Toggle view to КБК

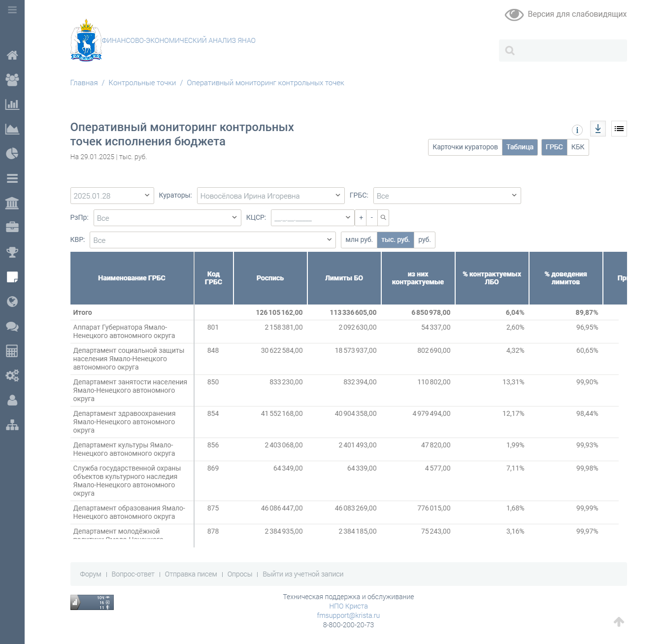577,147
